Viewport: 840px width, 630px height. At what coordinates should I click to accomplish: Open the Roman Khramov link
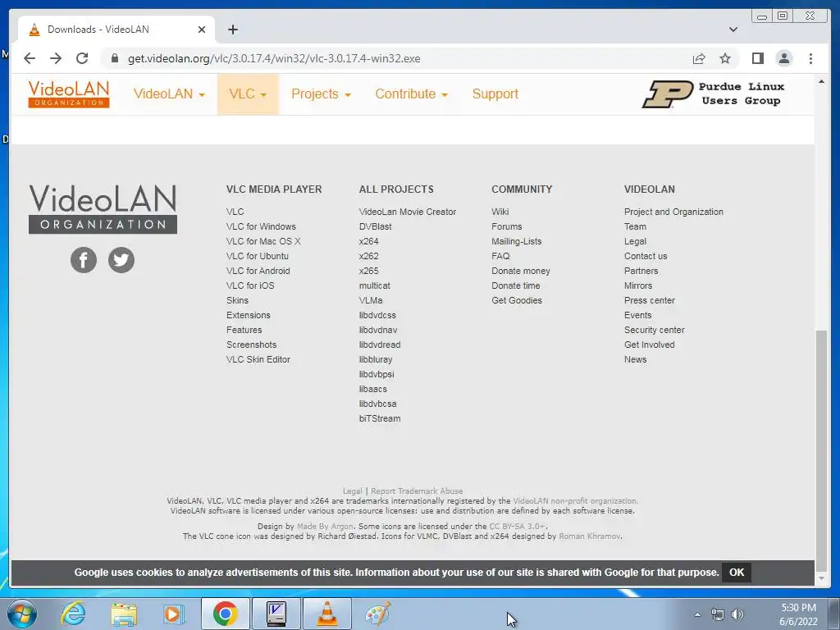tap(590, 536)
